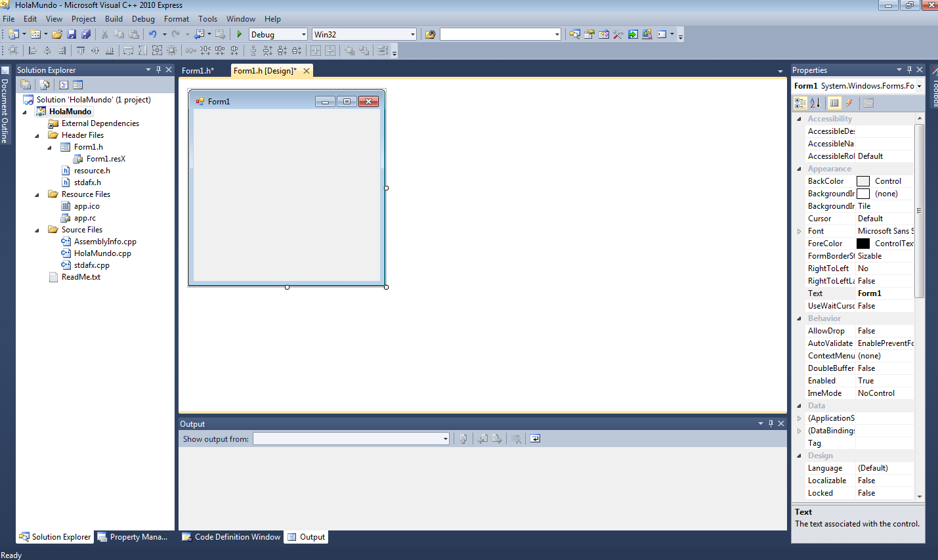Collapse the Appearance category in Properties
The height and width of the screenshot is (560, 938).
(799, 169)
